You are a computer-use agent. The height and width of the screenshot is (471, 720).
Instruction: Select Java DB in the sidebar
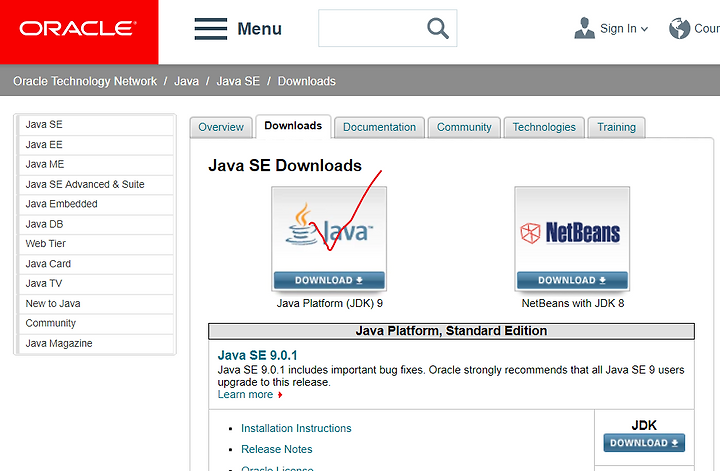point(95,224)
